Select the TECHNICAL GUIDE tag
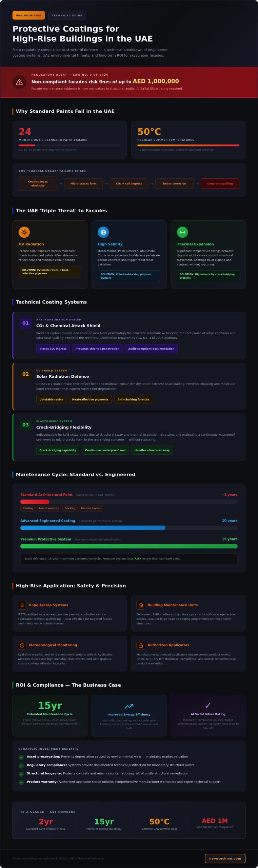 pyautogui.click(x=67, y=15)
